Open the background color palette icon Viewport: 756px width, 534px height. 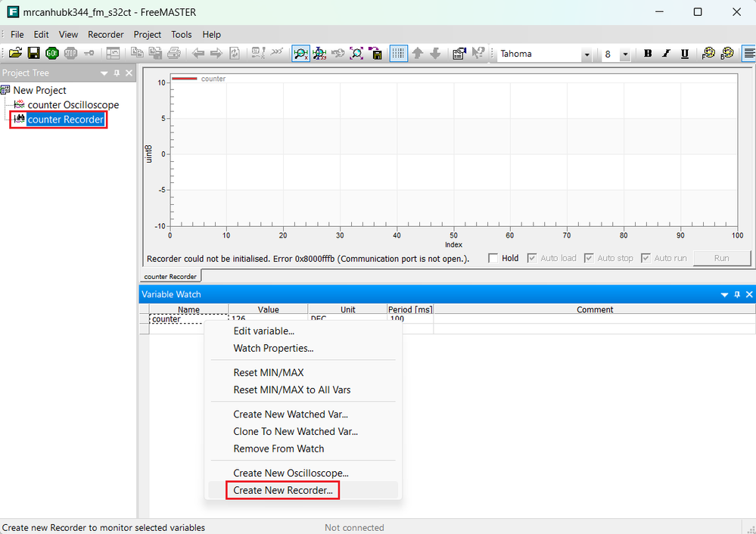pos(727,53)
